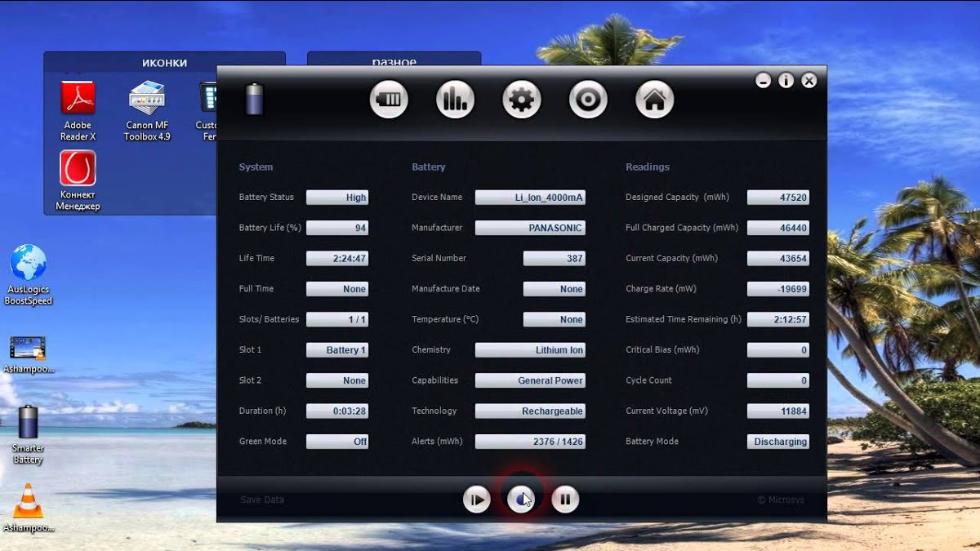Click Critical Bias value 0

(778, 350)
